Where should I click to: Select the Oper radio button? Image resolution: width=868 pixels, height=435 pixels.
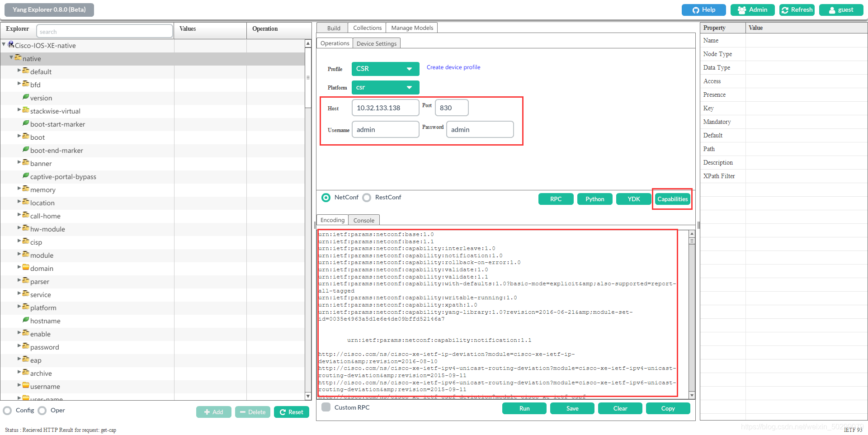(x=42, y=411)
